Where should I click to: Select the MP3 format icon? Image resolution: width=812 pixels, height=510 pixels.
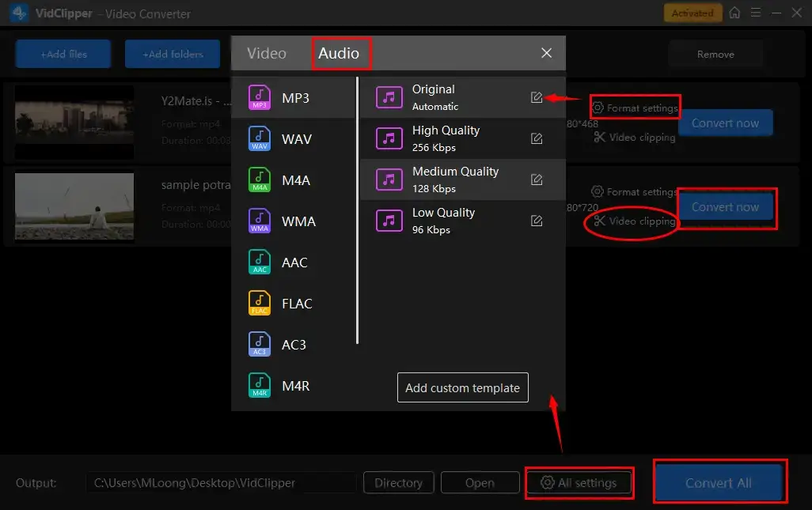(x=260, y=98)
